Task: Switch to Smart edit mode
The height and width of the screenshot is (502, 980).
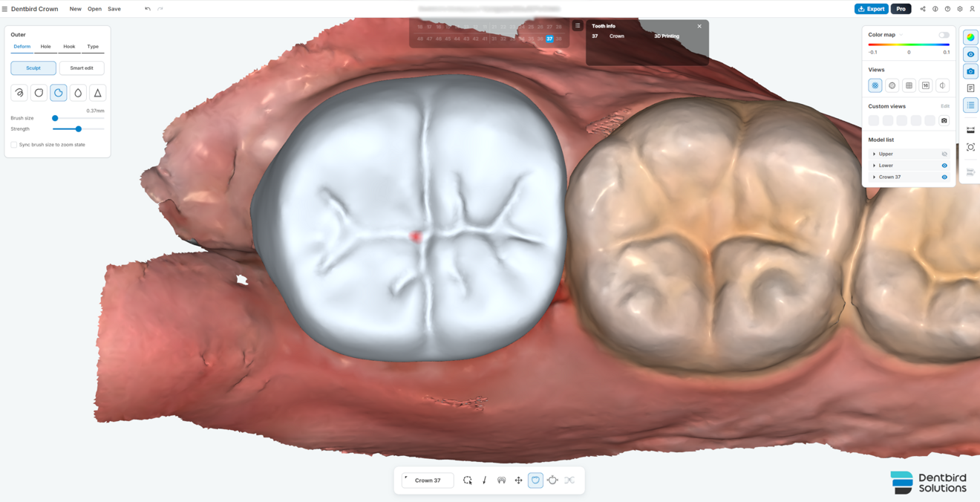Action: (x=82, y=68)
